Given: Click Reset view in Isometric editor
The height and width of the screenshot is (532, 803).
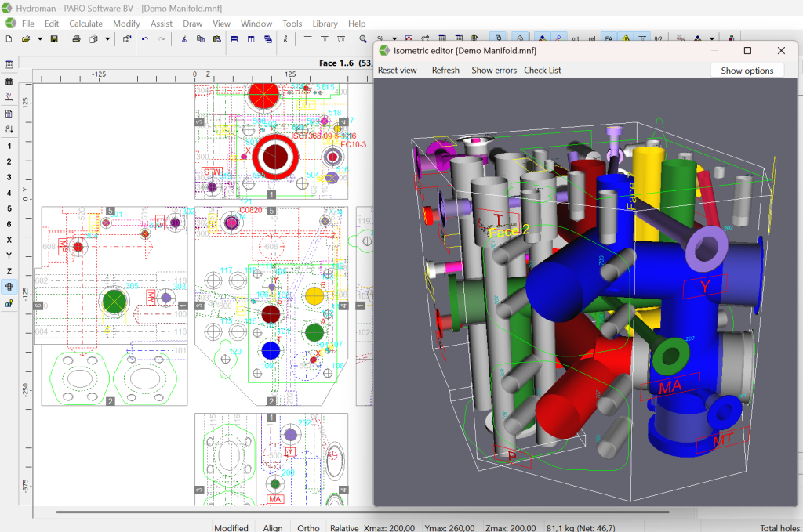Looking at the screenshot, I should 397,70.
